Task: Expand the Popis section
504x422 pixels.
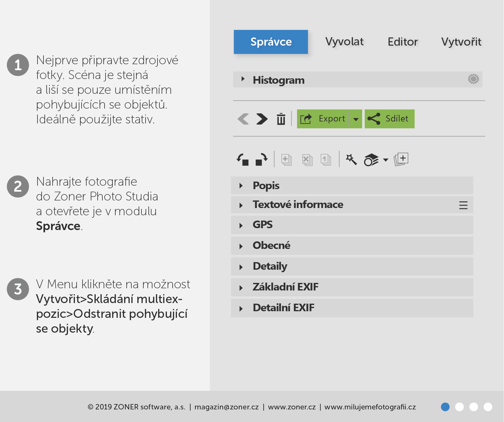Action: 241,186
